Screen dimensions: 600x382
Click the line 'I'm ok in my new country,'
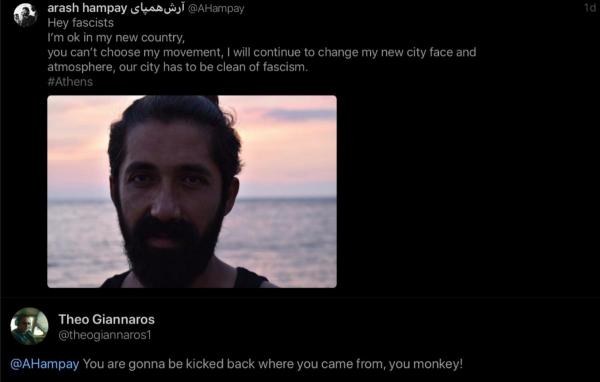click(x=116, y=38)
